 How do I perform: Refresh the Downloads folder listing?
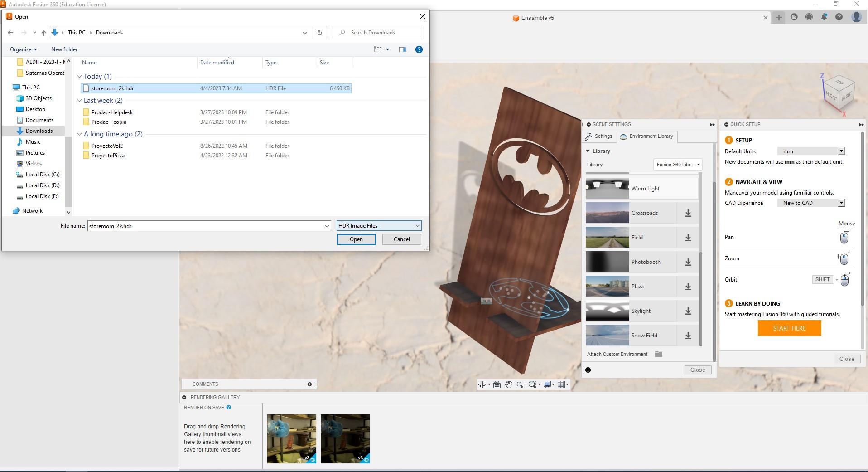pyautogui.click(x=320, y=33)
